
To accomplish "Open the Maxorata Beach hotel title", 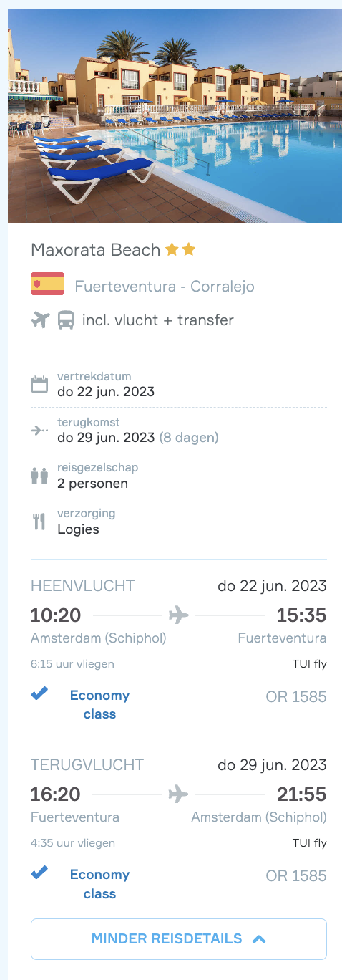I will (x=96, y=250).
